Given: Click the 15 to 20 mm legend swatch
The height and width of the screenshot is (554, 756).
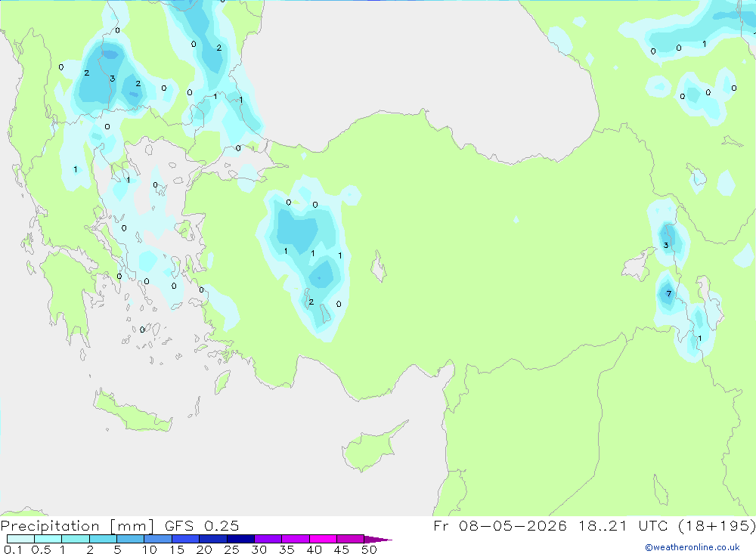Looking at the screenshot, I should click(x=185, y=539).
